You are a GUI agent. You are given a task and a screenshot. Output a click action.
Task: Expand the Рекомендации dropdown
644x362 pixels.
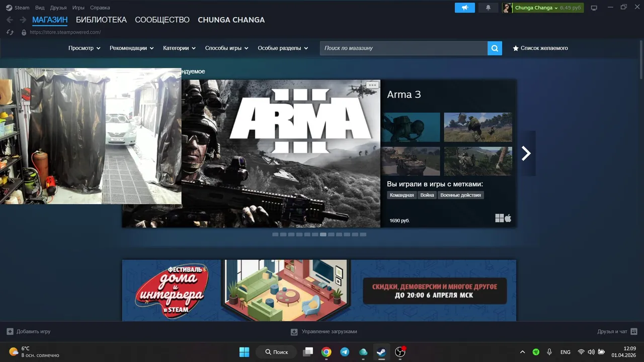[x=132, y=48]
